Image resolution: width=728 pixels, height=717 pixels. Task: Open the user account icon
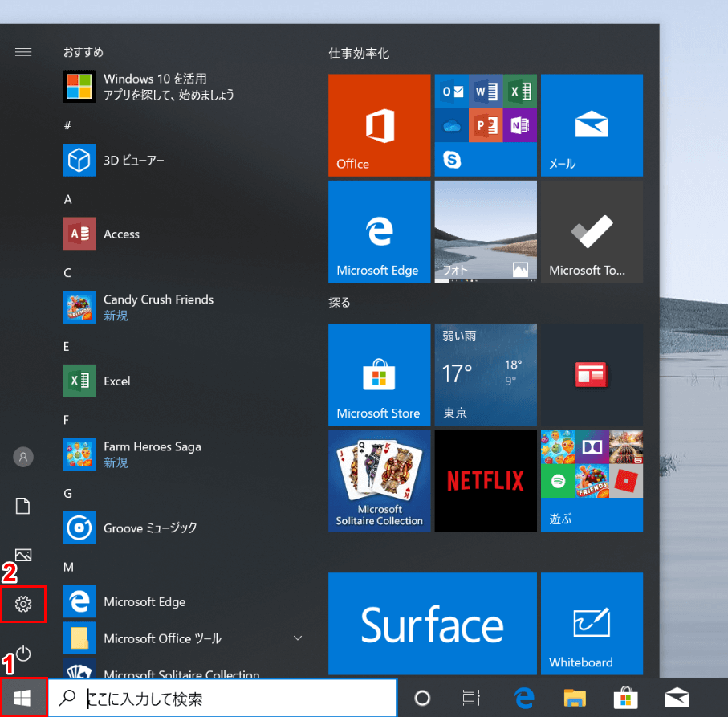click(23, 457)
